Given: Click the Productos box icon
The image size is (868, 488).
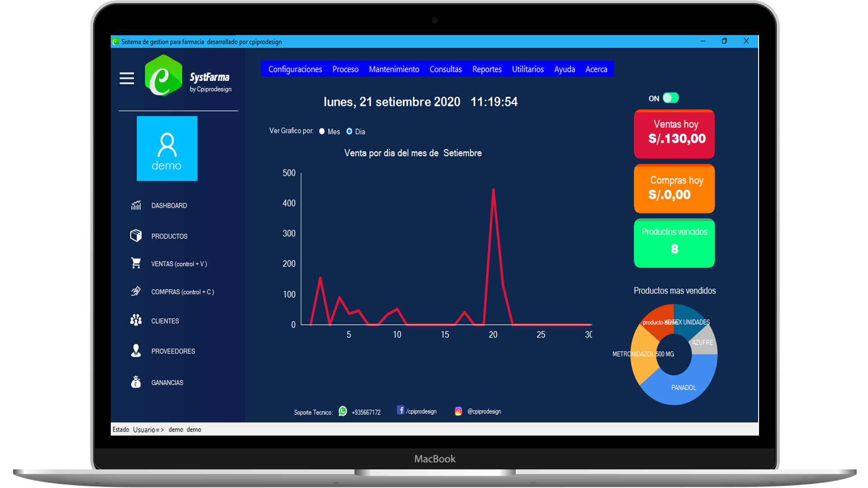Looking at the screenshot, I should [136, 236].
